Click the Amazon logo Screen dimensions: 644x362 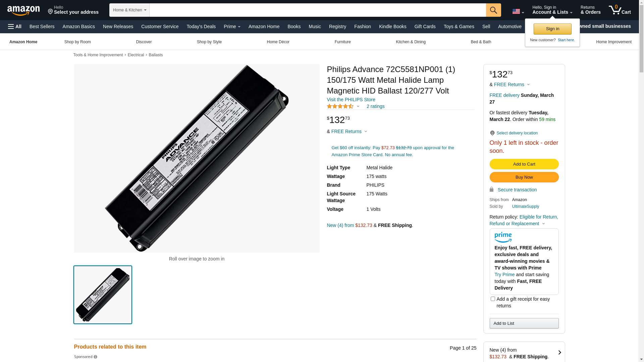(x=23, y=10)
